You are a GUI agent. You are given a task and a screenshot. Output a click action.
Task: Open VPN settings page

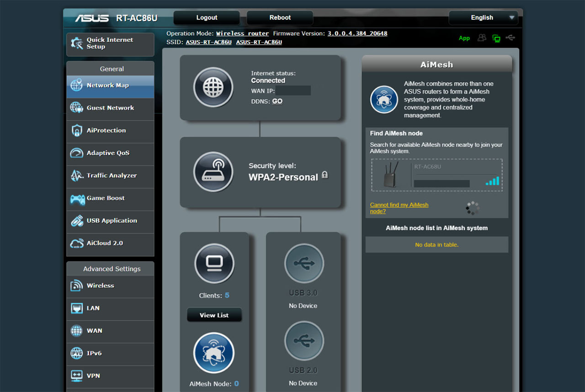click(x=110, y=376)
